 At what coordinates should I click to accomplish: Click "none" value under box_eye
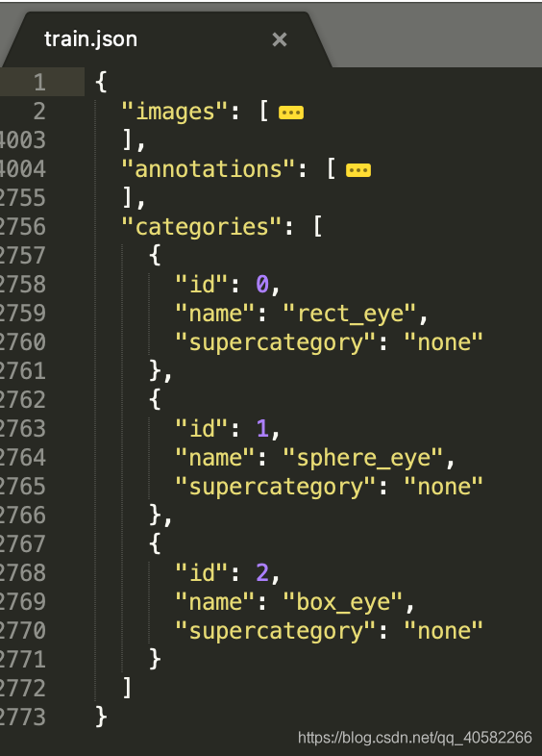[443, 631]
